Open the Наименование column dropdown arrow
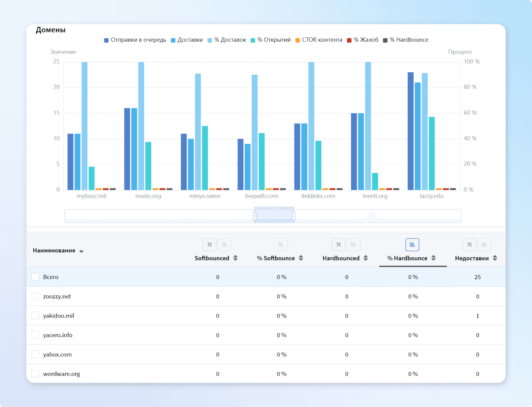Screen dimensions: 532x407 [82, 251]
